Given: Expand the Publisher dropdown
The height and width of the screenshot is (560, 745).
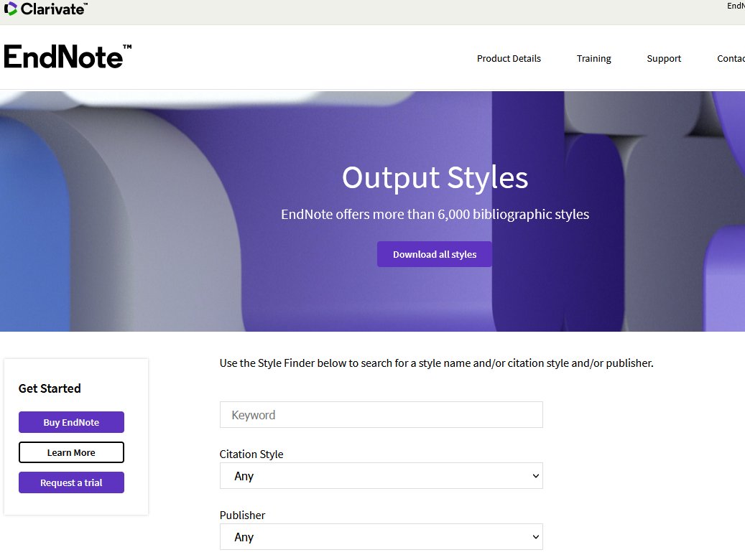Looking at the screenshot, I should tap(381, 537).
